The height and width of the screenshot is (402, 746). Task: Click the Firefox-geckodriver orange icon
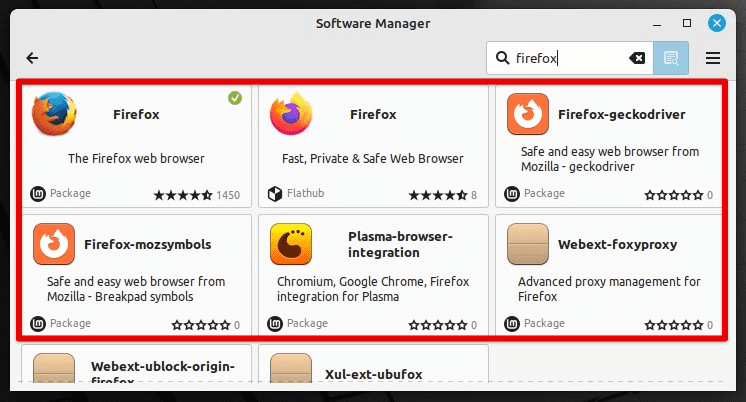pos(527,114)
